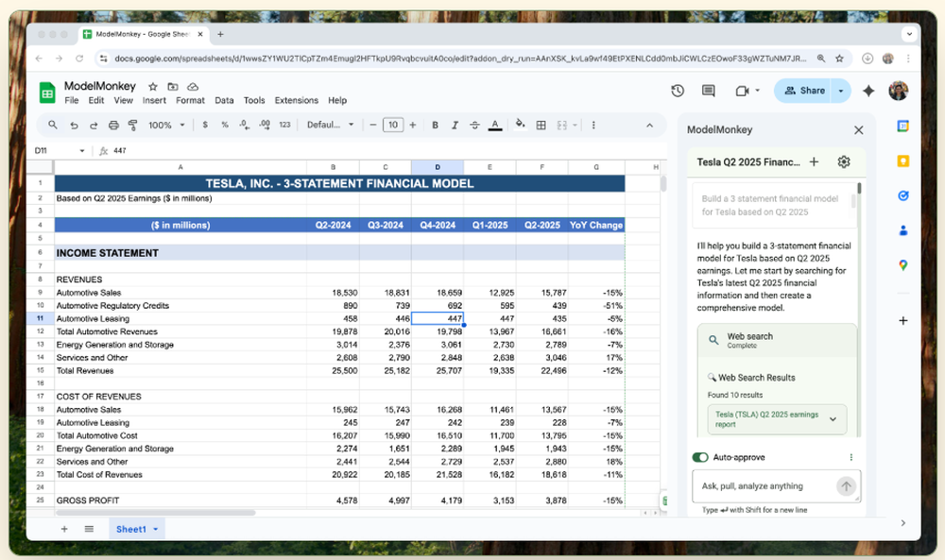Open the font Default dropdown
The width and height of the screenshot is (945, 560).
coord(331,125)
